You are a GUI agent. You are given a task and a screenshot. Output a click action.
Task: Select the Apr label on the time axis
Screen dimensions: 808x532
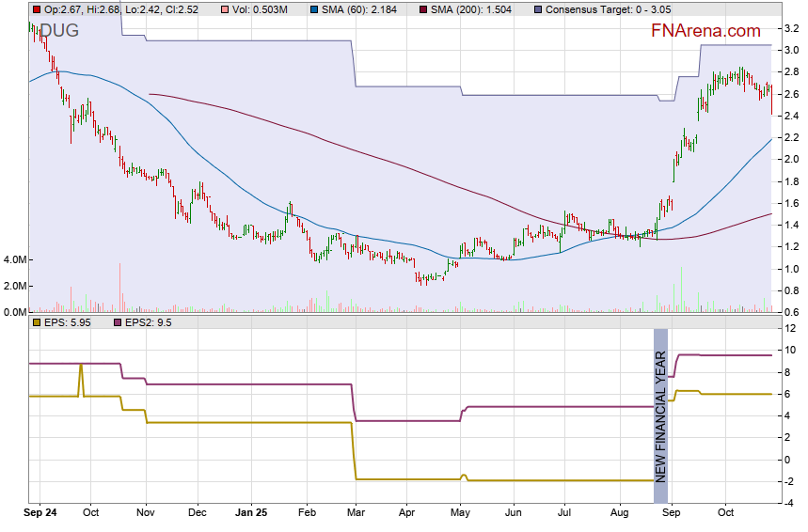coord(406,514)
